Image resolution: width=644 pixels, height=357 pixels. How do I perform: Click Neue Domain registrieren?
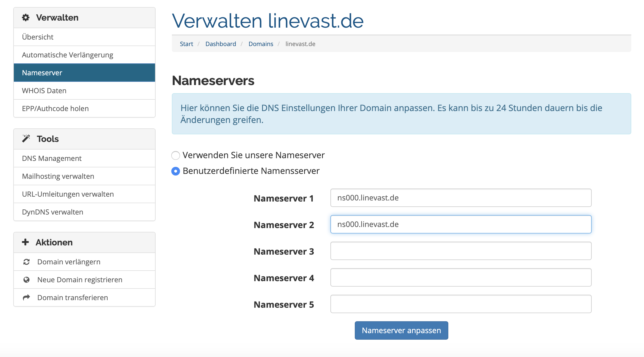coord(84,280)
